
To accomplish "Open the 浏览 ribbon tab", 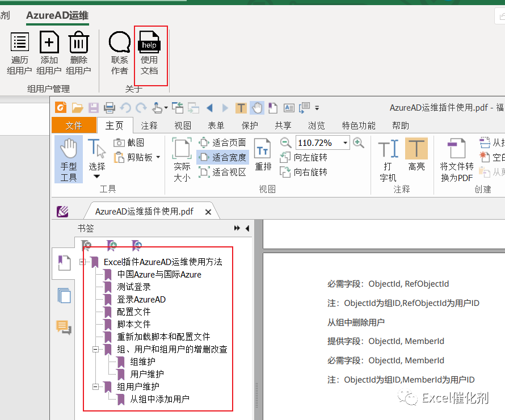I will pyautogui.click(x=317, y=125).
